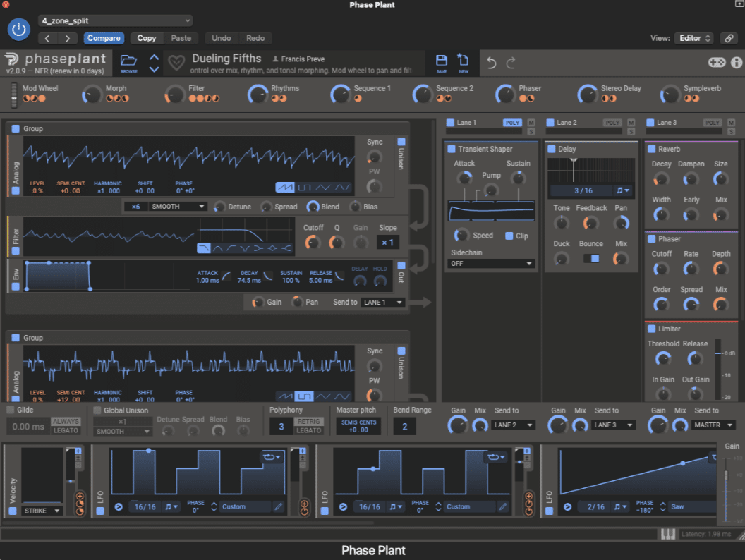Viewport: 745px width, 560px height.
Task: Enable the Clip checkbox in Transient Shaper
Action: point(509,236)
